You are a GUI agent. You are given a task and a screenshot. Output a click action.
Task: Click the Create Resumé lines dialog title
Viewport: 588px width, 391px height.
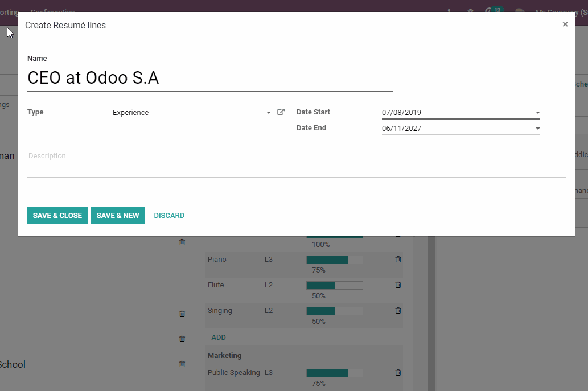(65, 25)
